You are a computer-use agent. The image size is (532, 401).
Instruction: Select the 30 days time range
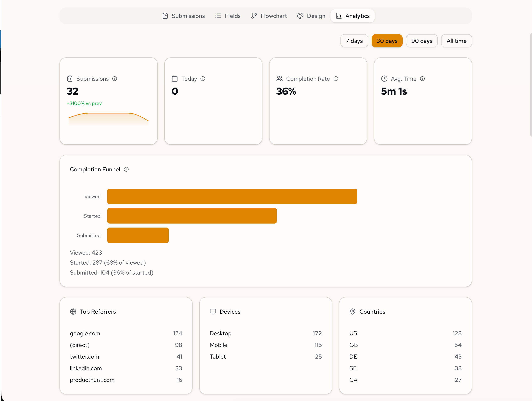click(387, 41)
